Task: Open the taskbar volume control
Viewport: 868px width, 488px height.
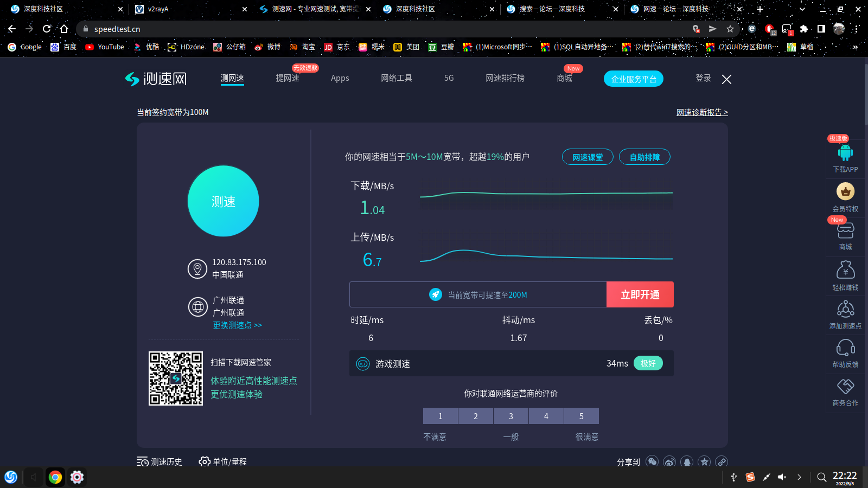Action: [x=782, y=477]
